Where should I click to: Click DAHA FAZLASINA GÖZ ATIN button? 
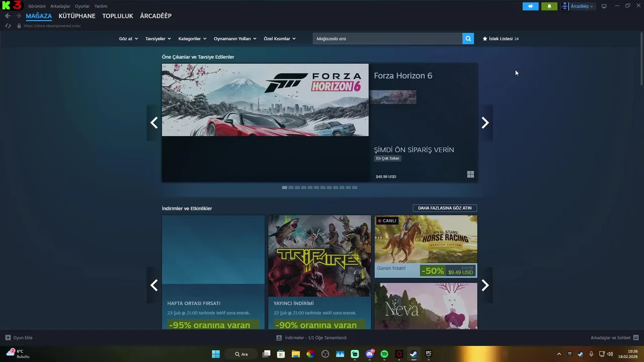click(x=445, y=208)
